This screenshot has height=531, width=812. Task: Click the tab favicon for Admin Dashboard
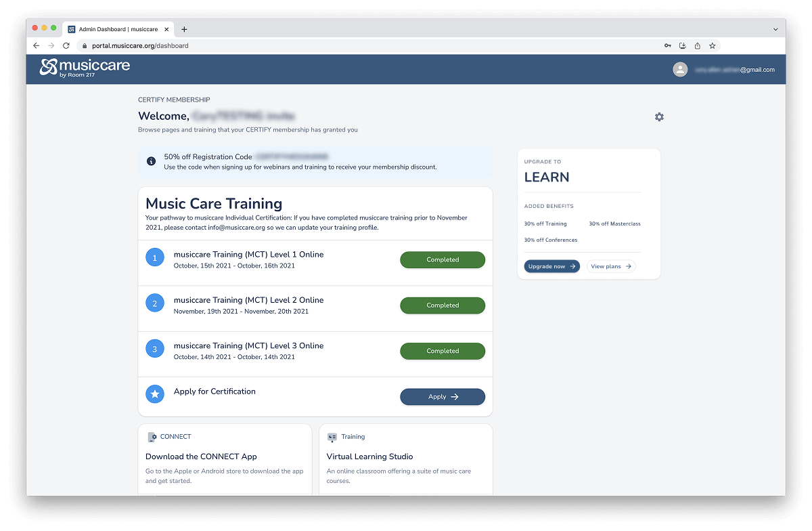pyautogui.click(x=72, y=29)
